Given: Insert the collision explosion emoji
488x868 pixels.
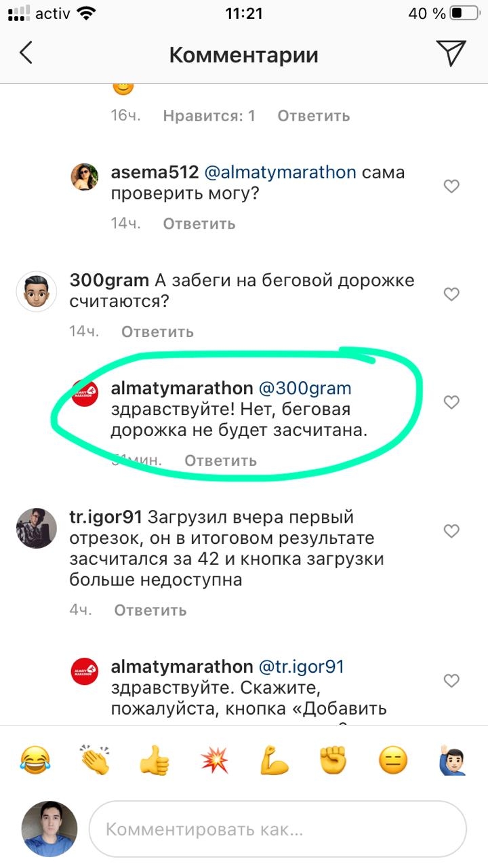Looking at the screenshot, I should [214, 759].
